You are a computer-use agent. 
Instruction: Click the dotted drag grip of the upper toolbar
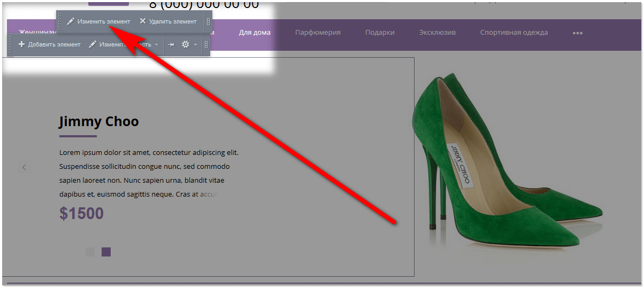(60, 21)
